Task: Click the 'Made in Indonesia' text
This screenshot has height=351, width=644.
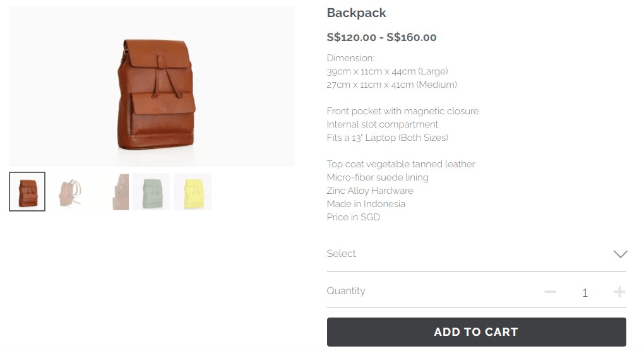Action: pos(366,204)
